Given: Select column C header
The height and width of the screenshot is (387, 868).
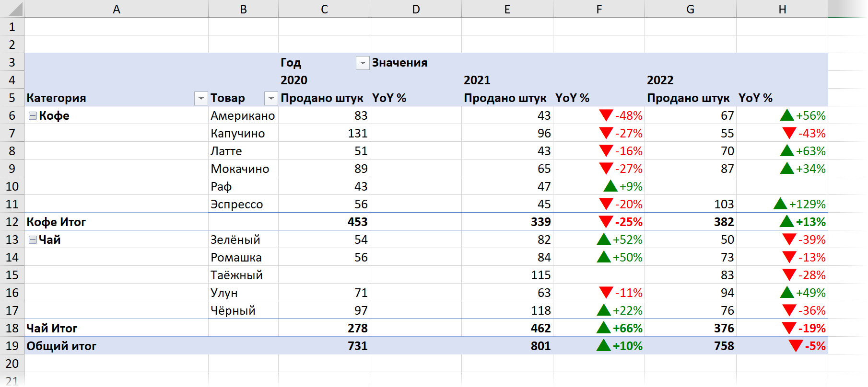Looking at the screenshot, I should click(324, 9).
